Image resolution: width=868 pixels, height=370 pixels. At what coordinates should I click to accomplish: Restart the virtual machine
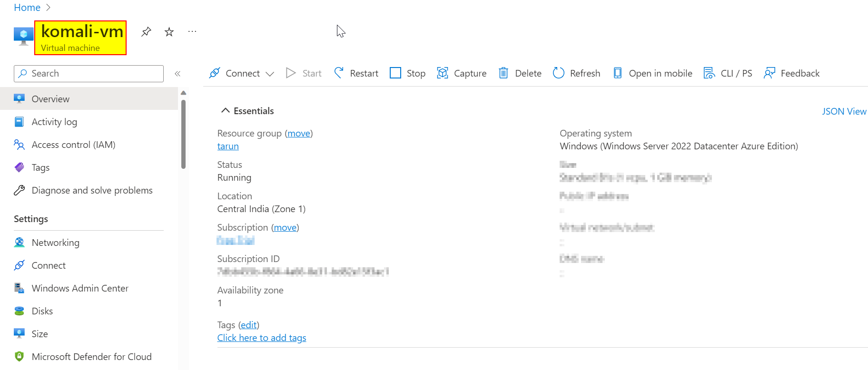[x=356, y=73]
